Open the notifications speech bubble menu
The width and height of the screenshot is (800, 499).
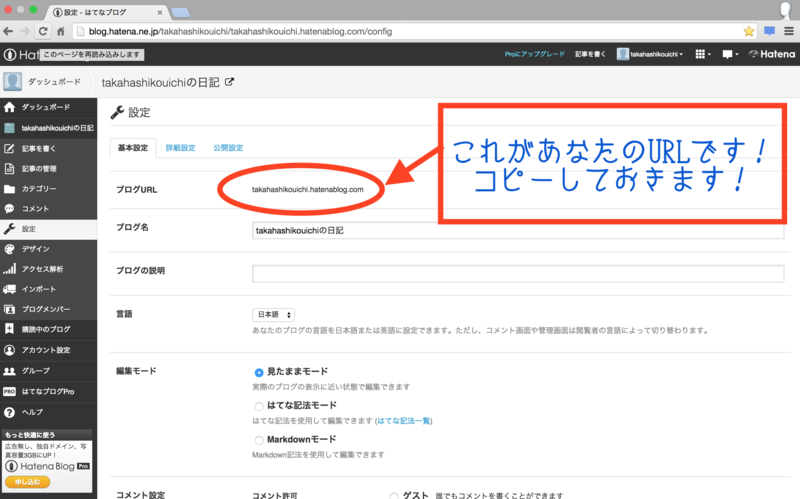coord(730,54)
